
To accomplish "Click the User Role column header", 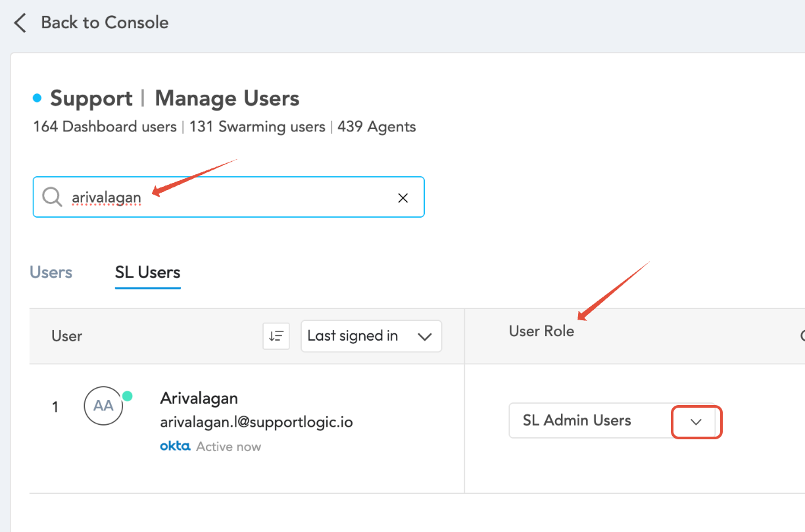I will (x=541, y=331).
